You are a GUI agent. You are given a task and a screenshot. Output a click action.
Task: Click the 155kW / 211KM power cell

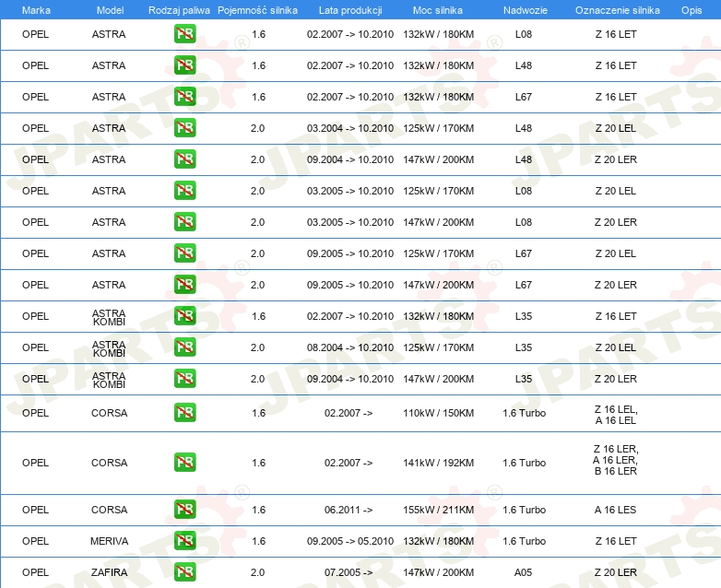pyautogui.click(x=438, y=510)
